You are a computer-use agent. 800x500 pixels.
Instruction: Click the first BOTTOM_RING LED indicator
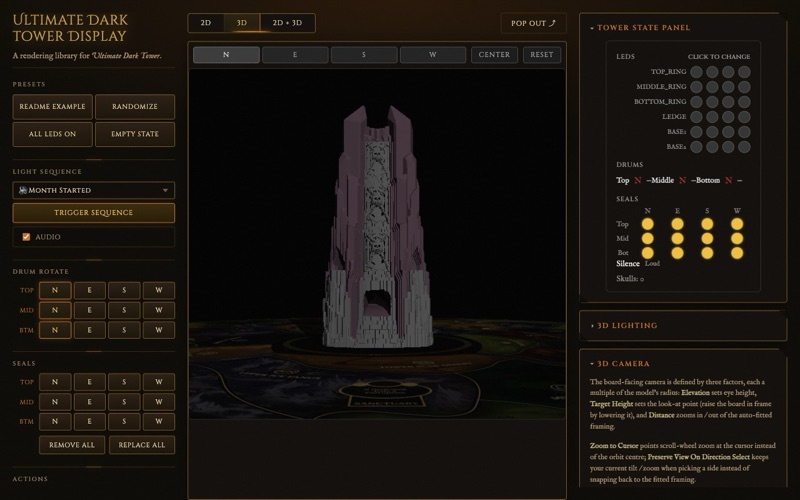[696, 102]
